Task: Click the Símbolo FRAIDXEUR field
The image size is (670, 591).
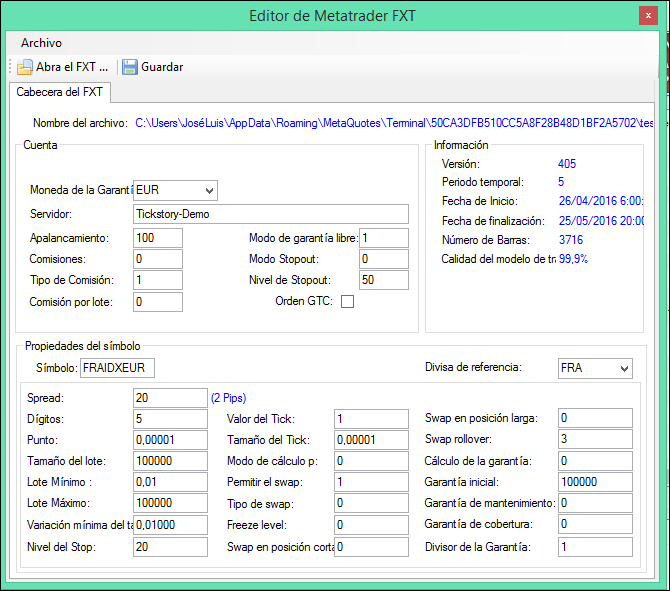Action: pyautogui.click(x=117, y=369)
